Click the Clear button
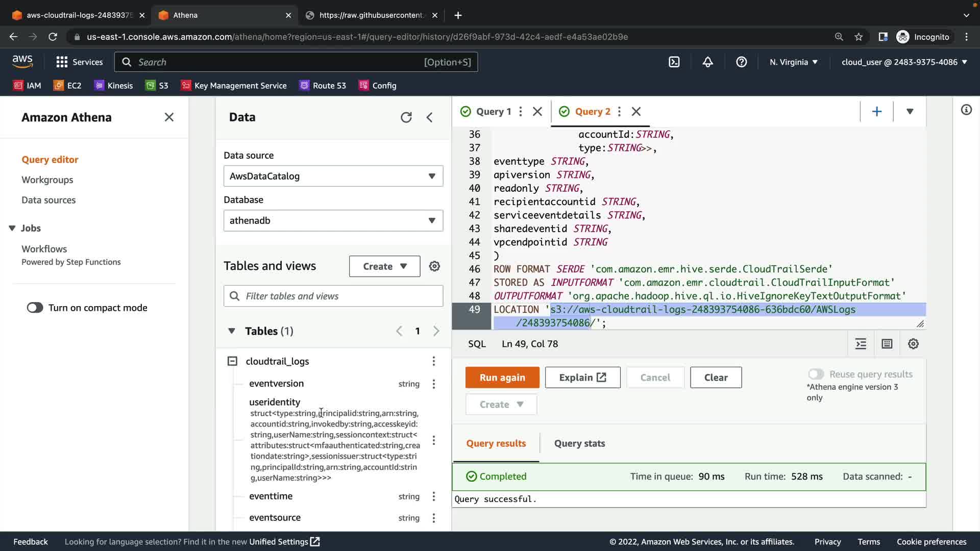This screenshot has height=551, width=980. point(716,378)
